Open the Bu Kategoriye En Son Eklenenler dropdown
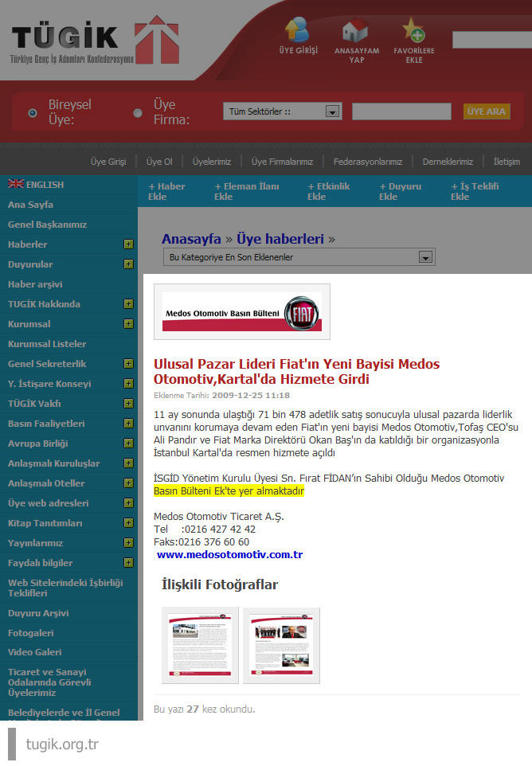Viewport: 532px width, 766px height. (299, 257)
